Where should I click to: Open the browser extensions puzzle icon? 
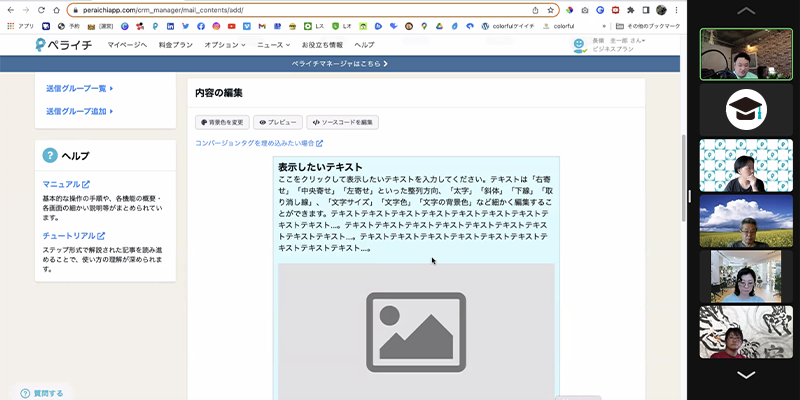click(630, 10)
